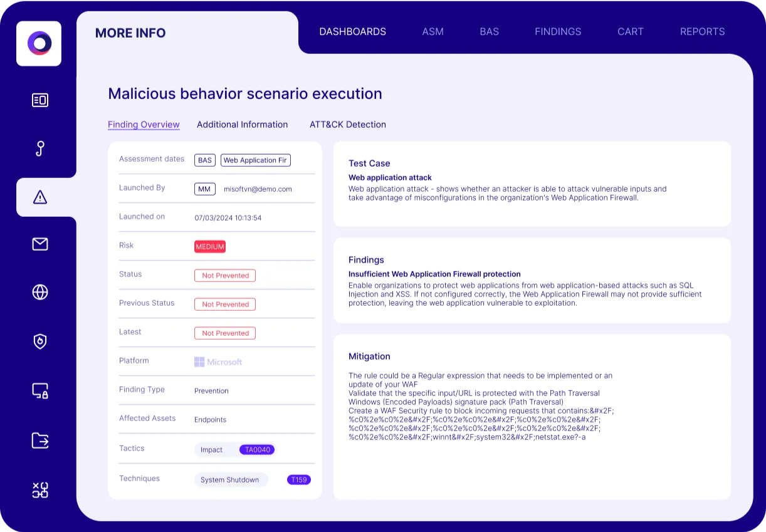Open the shield flame sidebar icon
Screen dimensions: 766x532
[40, 342]
